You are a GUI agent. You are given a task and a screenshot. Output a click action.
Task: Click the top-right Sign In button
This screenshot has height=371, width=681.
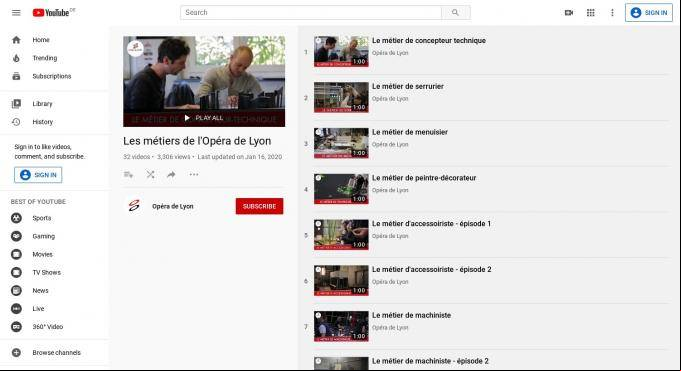[x=649, y=13]
